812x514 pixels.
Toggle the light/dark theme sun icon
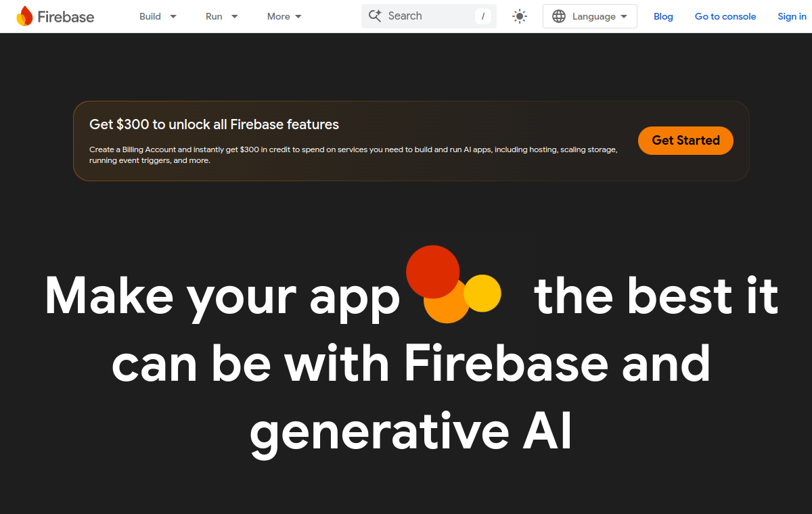(520, 16)
